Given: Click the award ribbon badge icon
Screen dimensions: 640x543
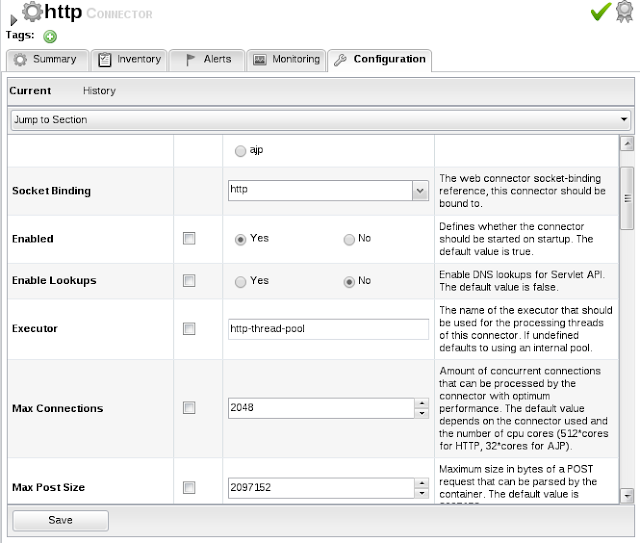Looking at the screenshot, I should pos(625,13).
